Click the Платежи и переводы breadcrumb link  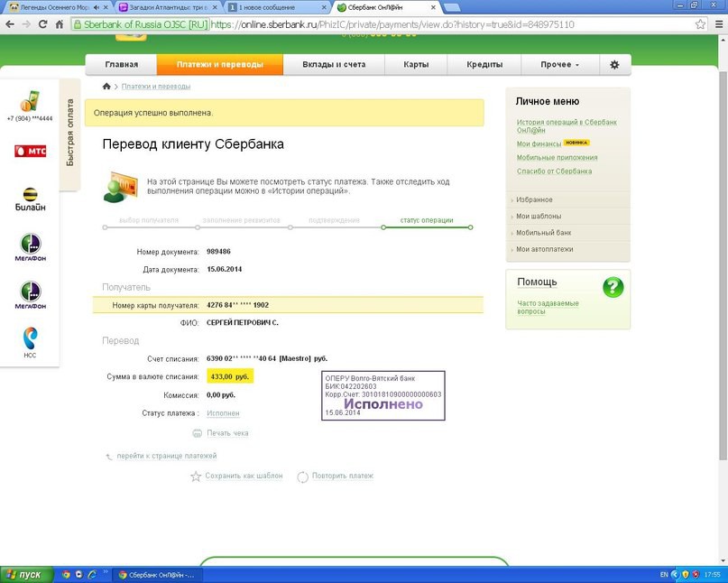click(156, 87)
